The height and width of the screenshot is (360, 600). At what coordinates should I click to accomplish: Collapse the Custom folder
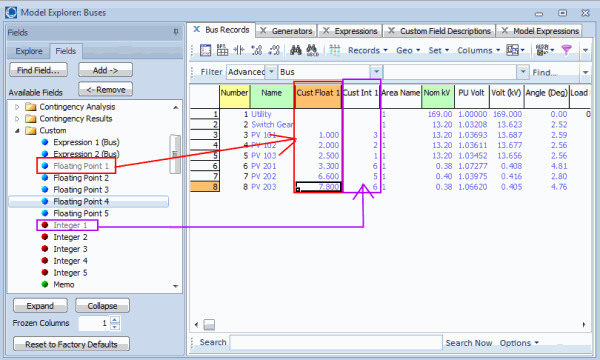(x=17, y=130)
